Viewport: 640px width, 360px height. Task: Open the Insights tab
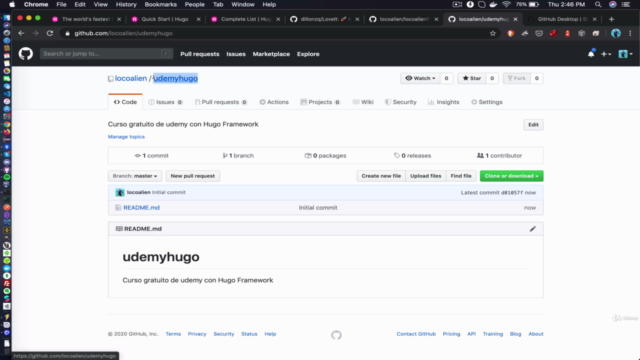(444, 102)
